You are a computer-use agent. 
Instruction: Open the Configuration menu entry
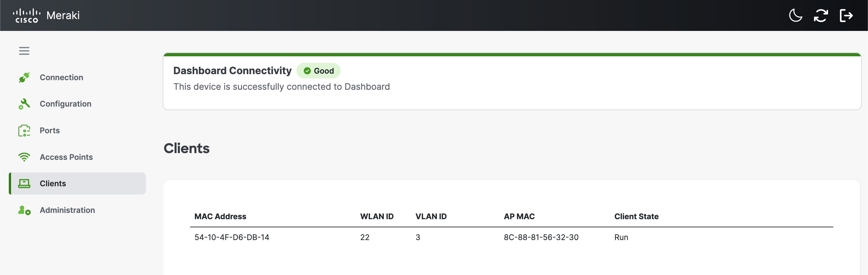(65, 104)
